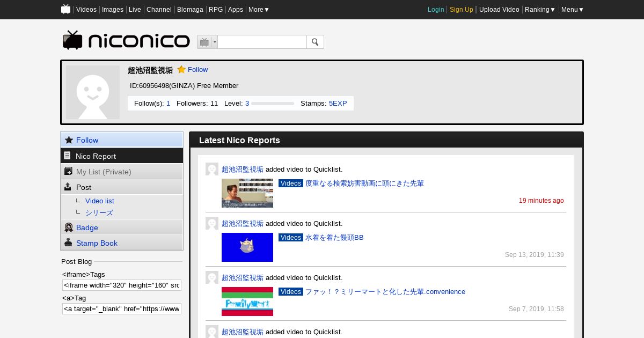Click the search magnifier button
This screenshot has height=338, width=644.
click(315, 42)
